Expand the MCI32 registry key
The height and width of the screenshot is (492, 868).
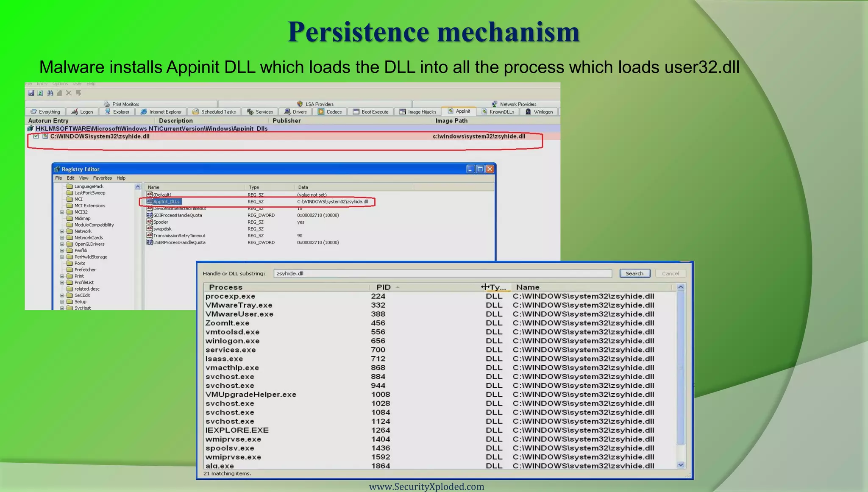coord(62,212)
